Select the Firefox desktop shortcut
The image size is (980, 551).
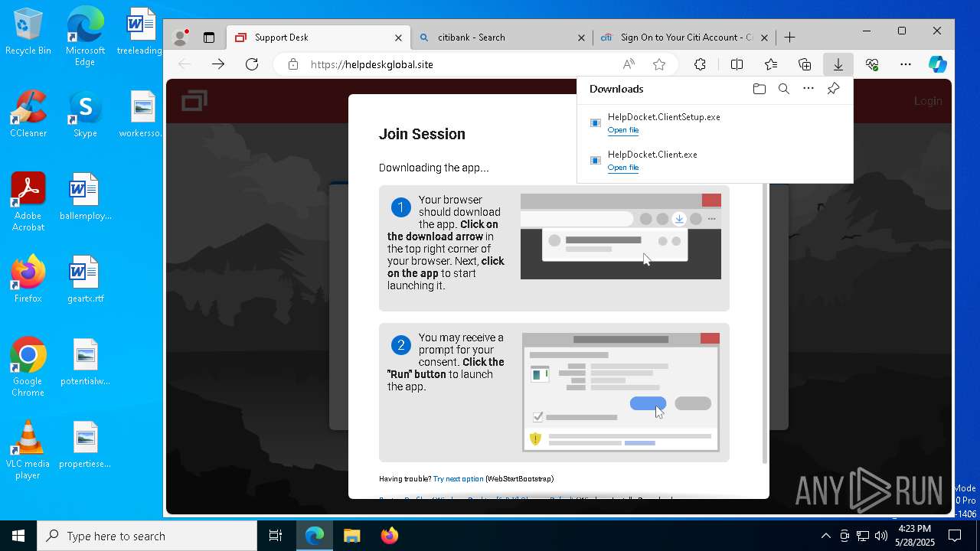(28, 280)
